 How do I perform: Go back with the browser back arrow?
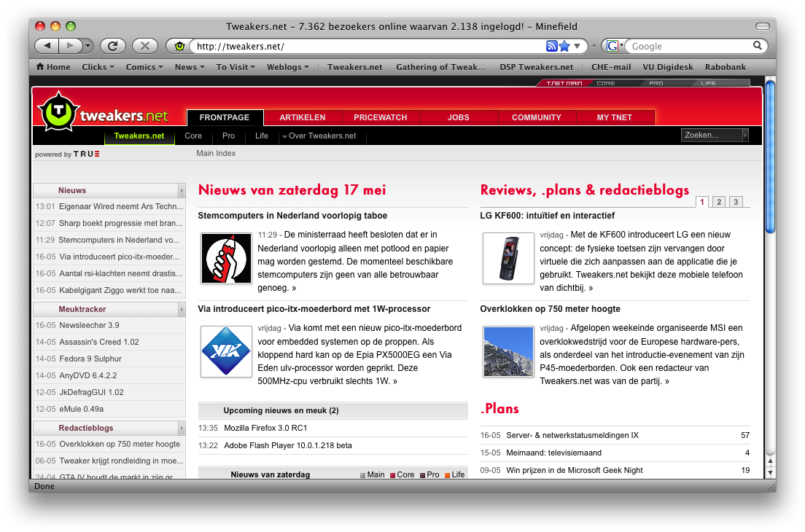[47, 46]
